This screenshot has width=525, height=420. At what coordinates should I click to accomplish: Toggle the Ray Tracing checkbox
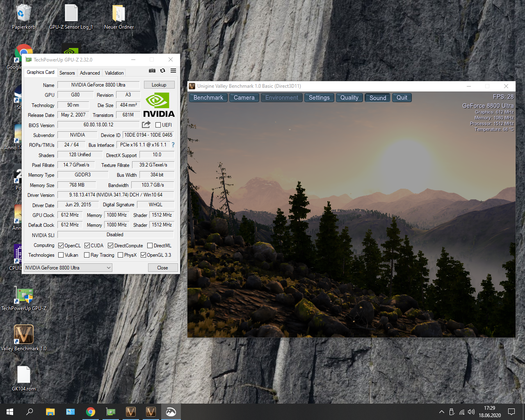click(x=87, y=255)
